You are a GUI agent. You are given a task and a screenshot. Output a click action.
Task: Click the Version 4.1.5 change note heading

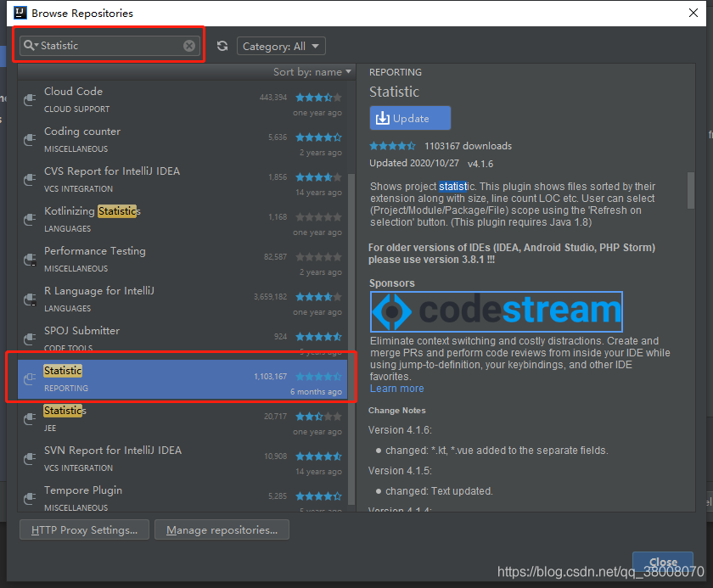point(400,471)
